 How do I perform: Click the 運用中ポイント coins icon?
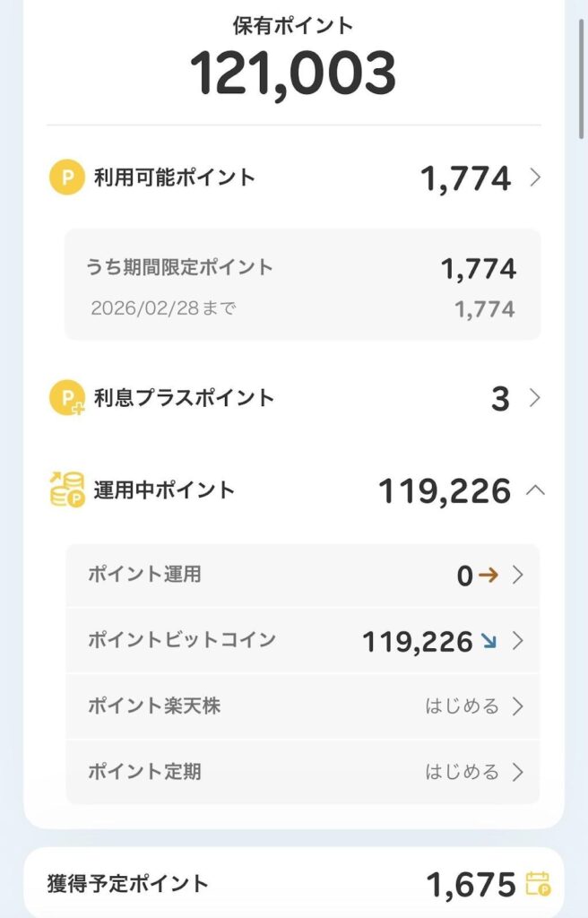(x=66, y=490)
